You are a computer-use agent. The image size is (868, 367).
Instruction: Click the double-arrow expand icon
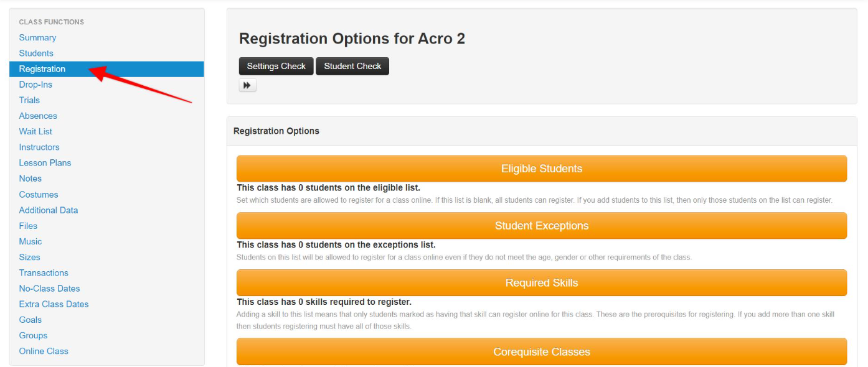tap(247, 85)
